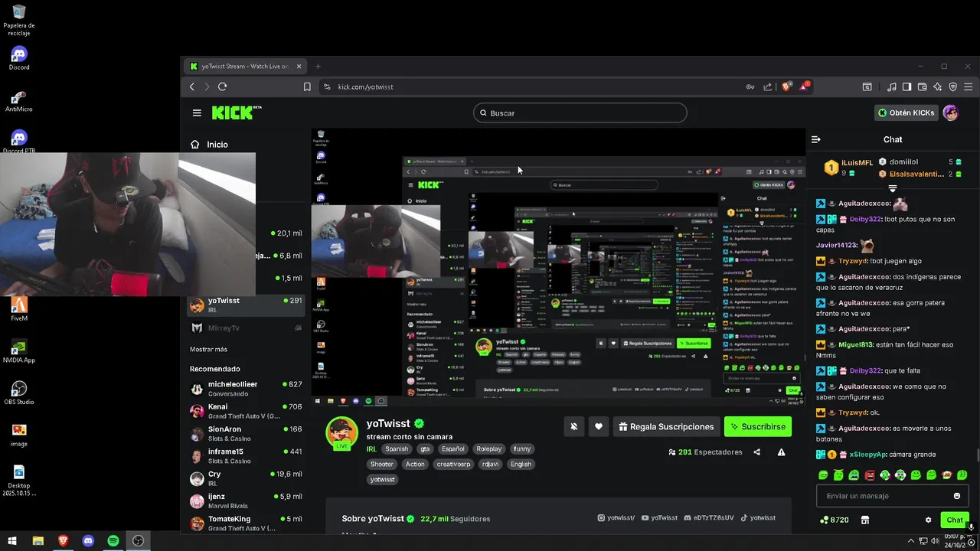Open yotwisst TikTok link
Image resolution: width=980 pixels, height=551 pixels.
point(757,518)
